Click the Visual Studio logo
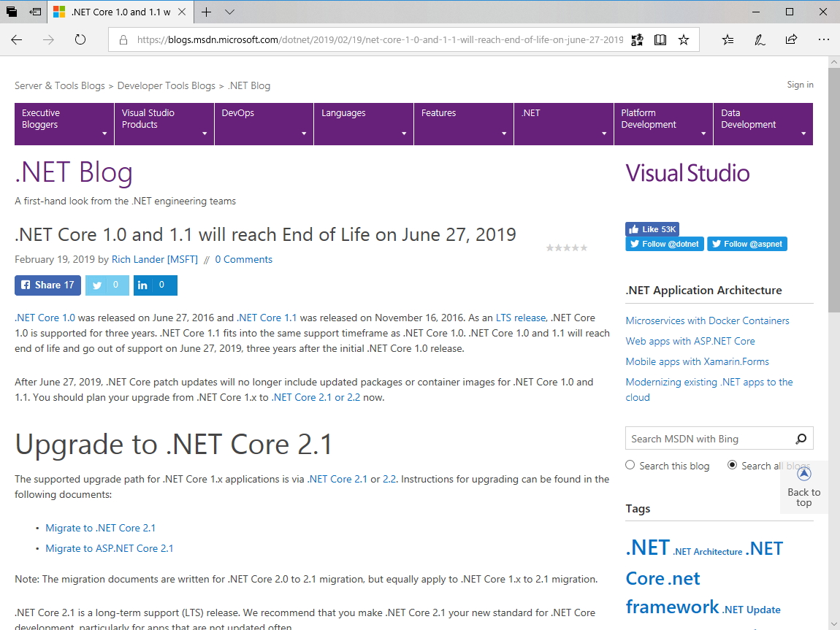Viewport: 840px width, 630px height. pyautogui.click(x=687, y=174)
